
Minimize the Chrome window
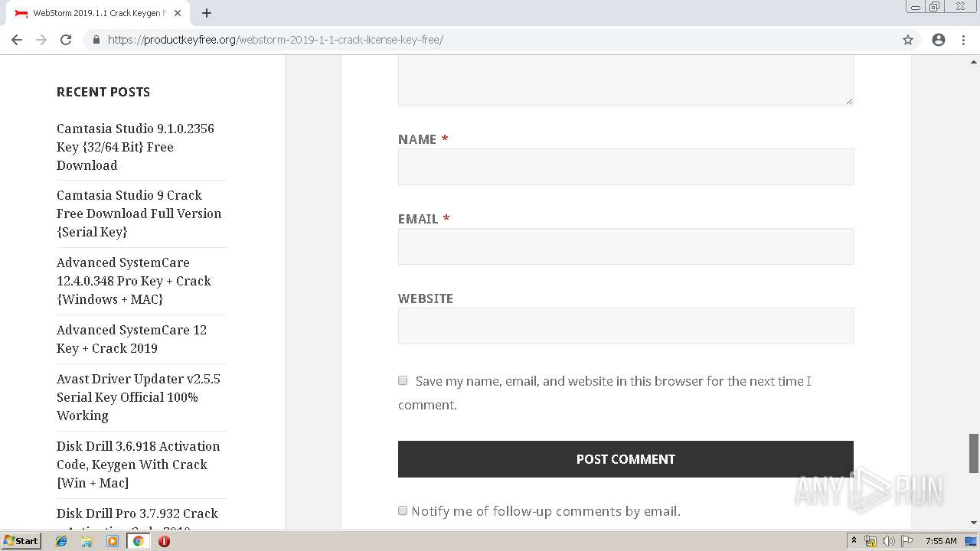(916, 7)
